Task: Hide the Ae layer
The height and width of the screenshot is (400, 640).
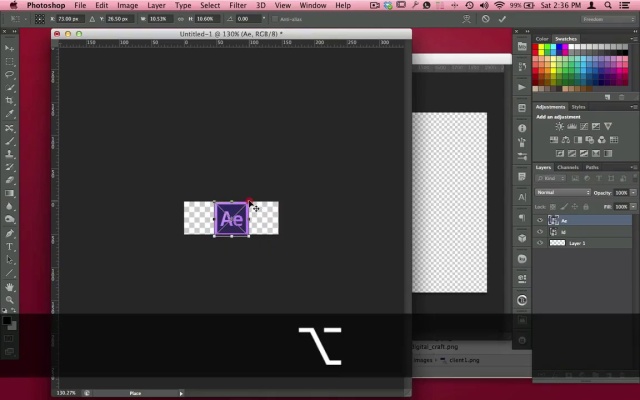Action: coord(540,220)
